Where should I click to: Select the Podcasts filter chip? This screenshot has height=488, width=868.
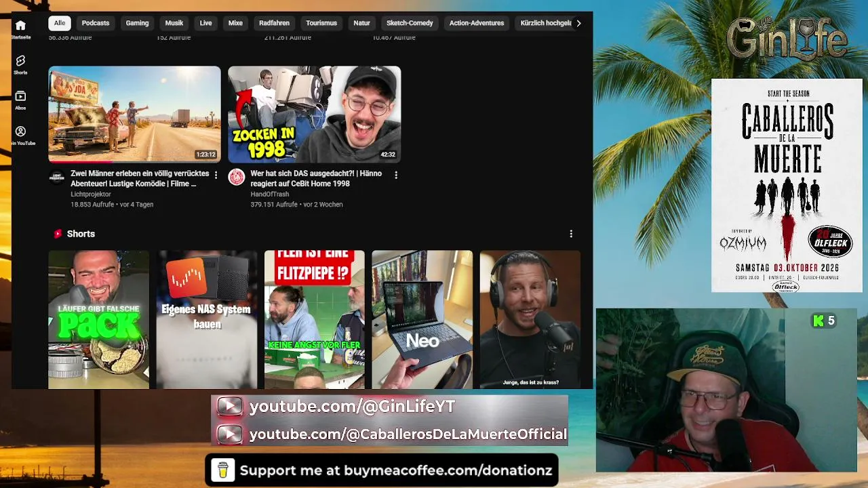click(x=96, y=23)
